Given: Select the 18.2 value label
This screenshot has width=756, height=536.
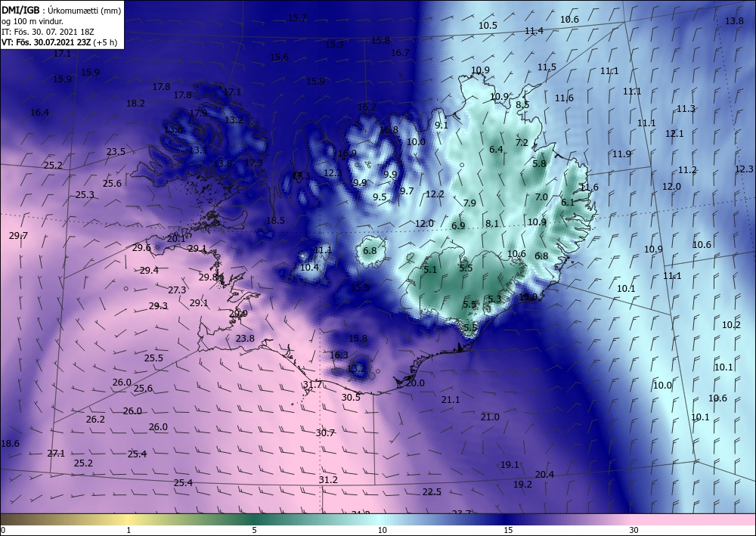Looking at the screenshot, I should [x=135, y=103].
